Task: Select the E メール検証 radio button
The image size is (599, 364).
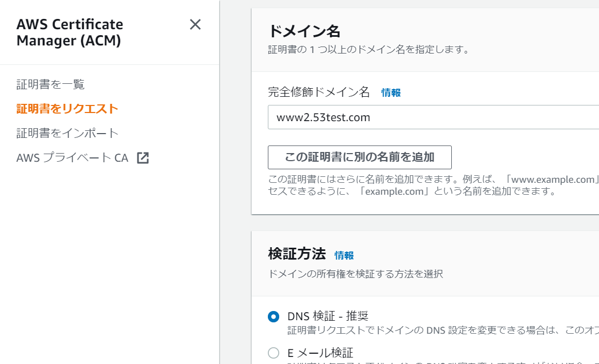Action: click(x=273, y=353)
